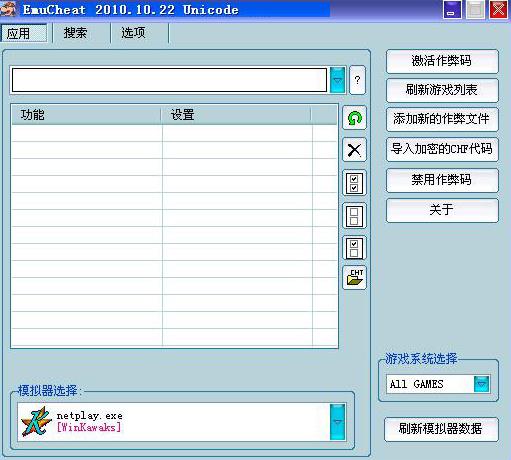
Task: Click the 刷新游戏列表 button
Action: 442,90
